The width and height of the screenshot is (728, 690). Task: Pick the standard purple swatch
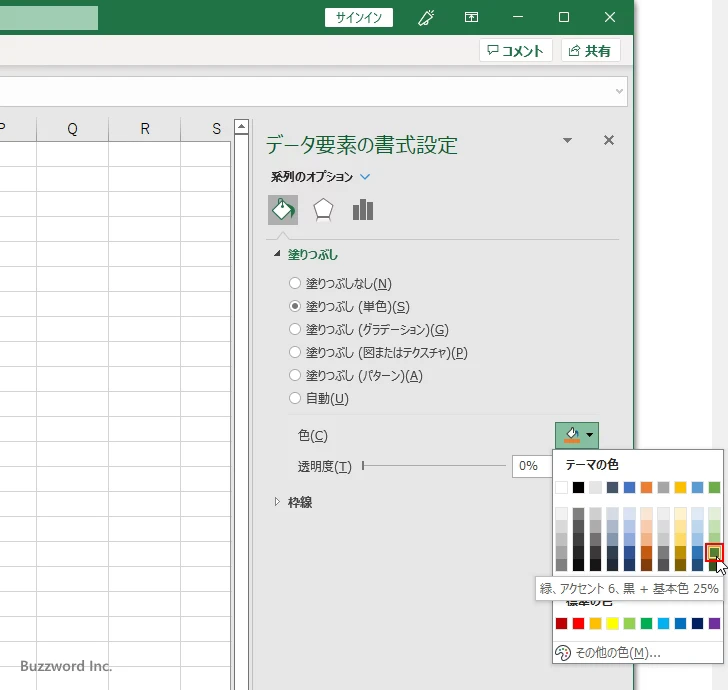(715, 623)
